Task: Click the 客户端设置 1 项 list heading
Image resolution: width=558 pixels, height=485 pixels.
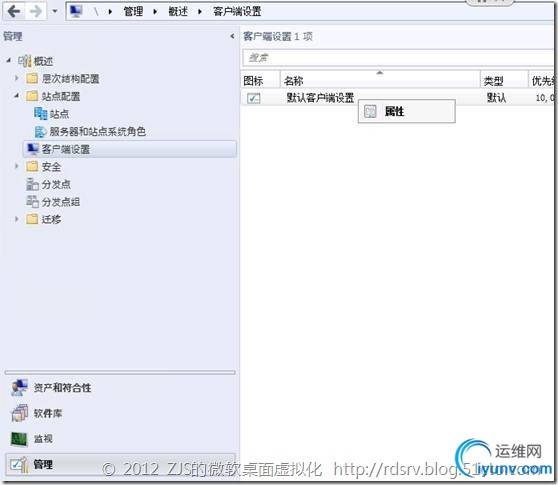Action: click(x=278, y=36)
